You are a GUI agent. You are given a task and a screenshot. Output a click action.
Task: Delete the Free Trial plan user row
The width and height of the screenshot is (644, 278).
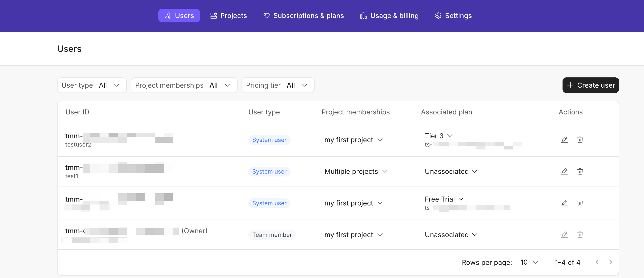pos(580,203)
